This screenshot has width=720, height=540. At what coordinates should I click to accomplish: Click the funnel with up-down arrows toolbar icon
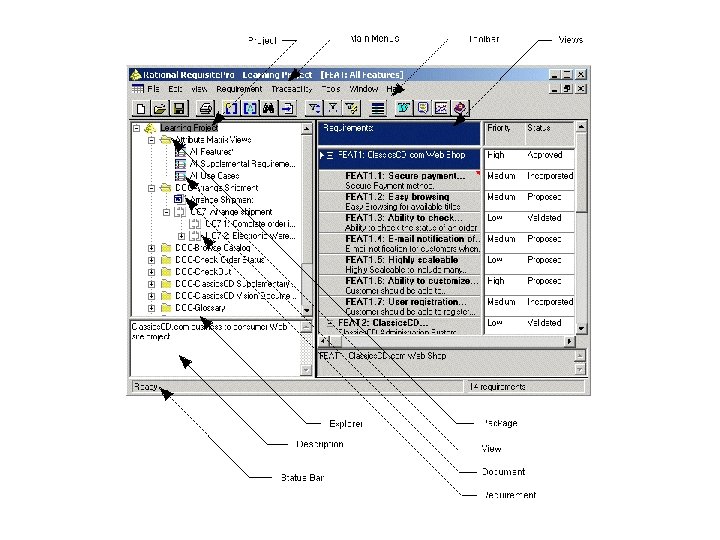(314, 108)
